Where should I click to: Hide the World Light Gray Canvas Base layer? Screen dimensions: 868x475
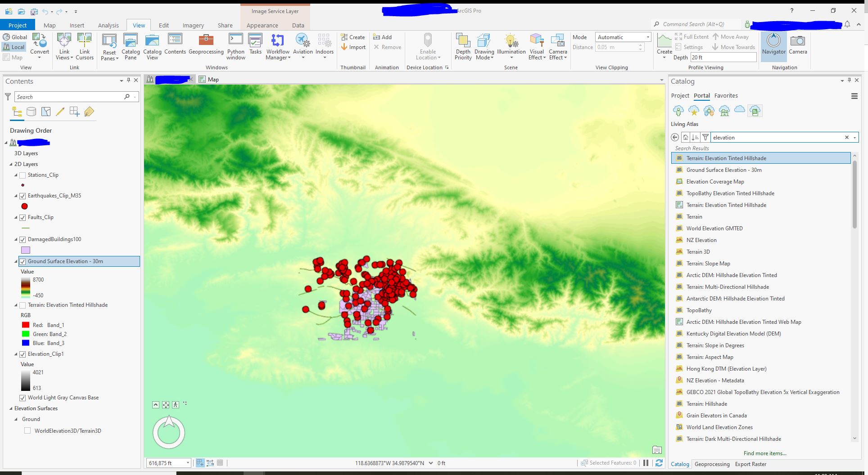[x=23, y=398]
